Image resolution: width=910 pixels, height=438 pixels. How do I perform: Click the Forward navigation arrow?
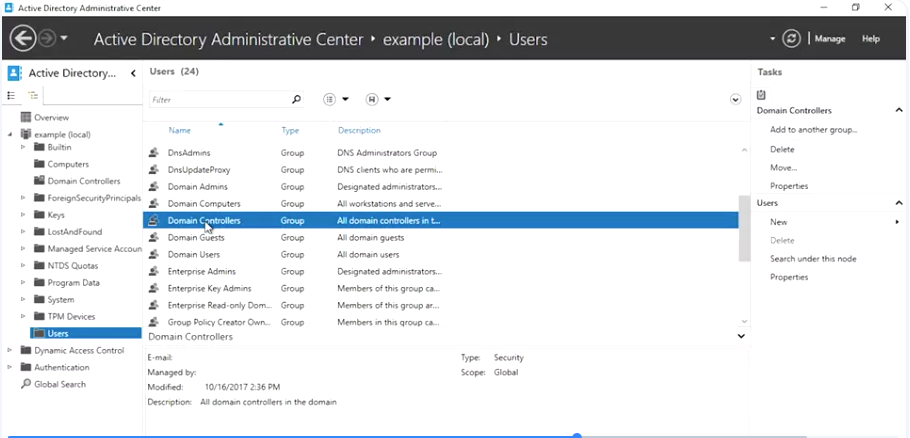(x=47, y=39)
